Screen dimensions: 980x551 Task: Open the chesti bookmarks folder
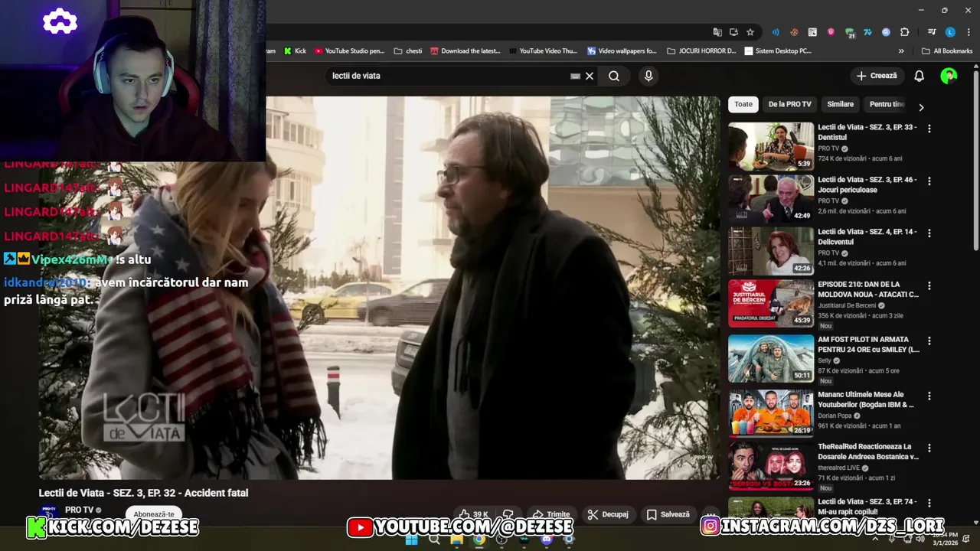(x=408, y=51)
